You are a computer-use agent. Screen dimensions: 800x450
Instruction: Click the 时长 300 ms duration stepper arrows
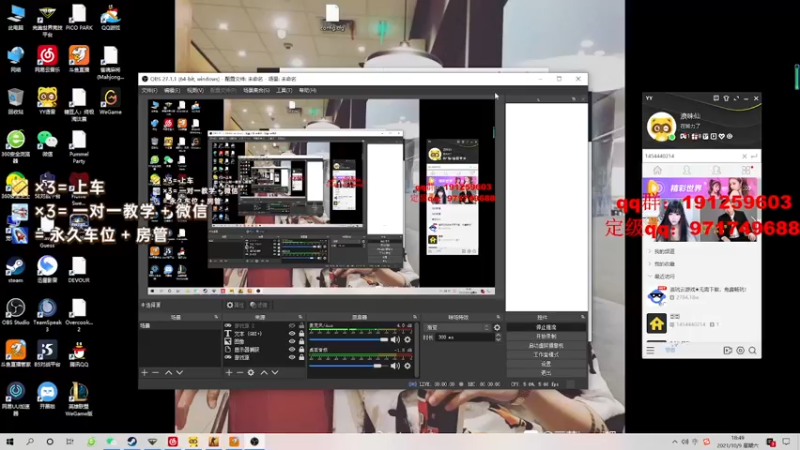coord(498,338)
